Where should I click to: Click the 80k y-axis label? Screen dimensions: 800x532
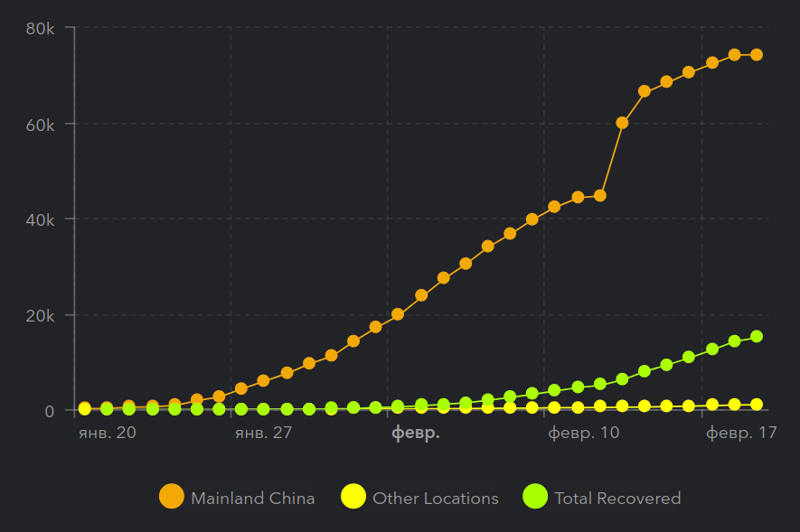40,28
